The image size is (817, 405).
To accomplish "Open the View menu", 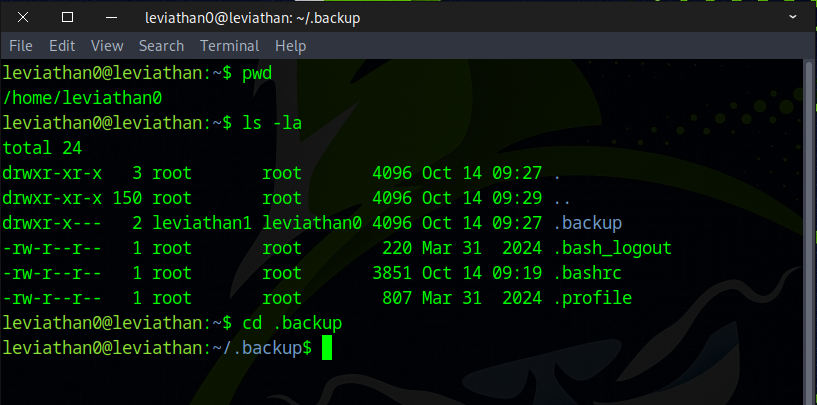I will [x=107, y=46].
